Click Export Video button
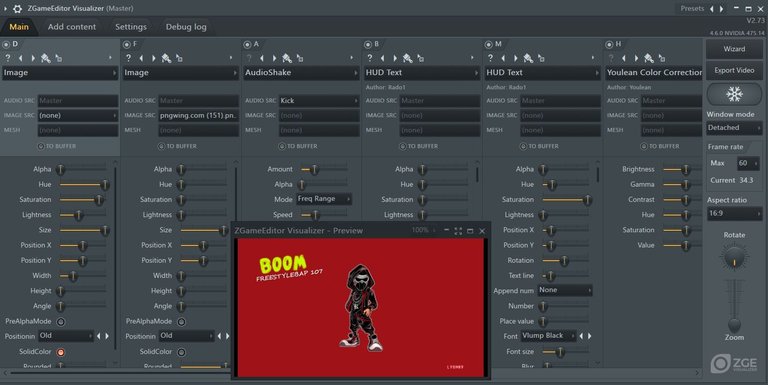 pos(734,71)
